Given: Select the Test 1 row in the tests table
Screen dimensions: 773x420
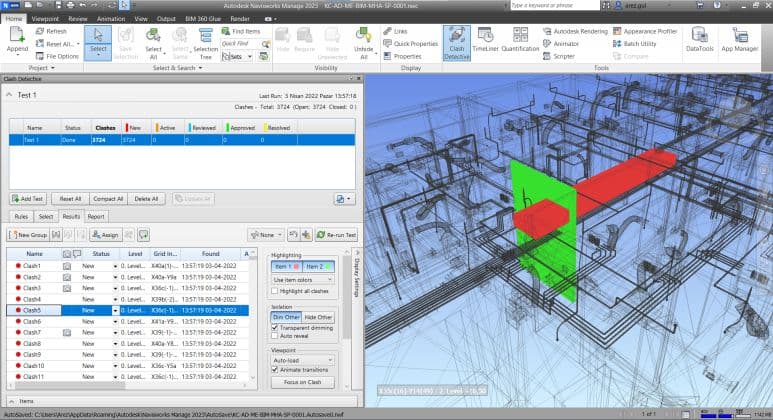Looking at the screenshot, I should point(182,140).
